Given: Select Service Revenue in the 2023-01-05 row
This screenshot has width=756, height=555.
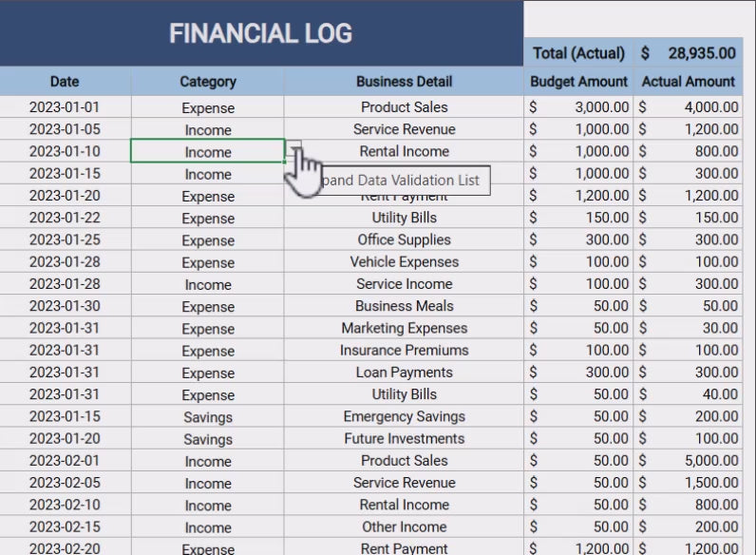Looking at the screenshot, I should (x=404, y=129).
